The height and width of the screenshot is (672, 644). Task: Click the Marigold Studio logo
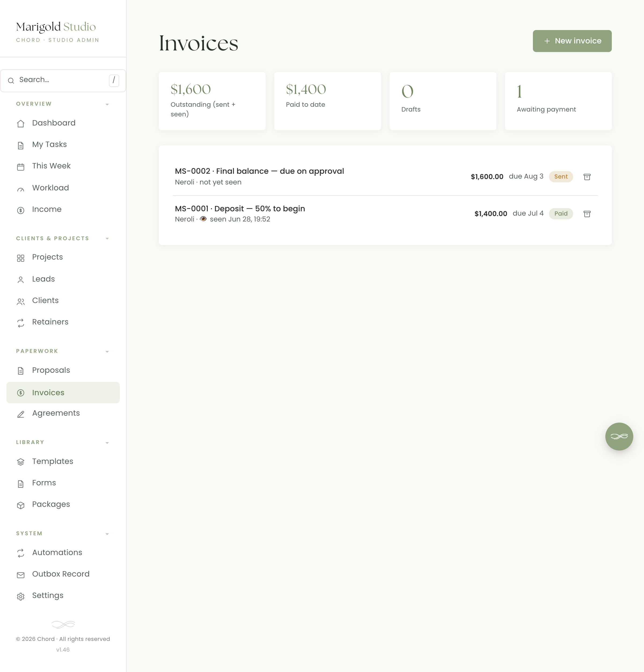tap(56, 27)
